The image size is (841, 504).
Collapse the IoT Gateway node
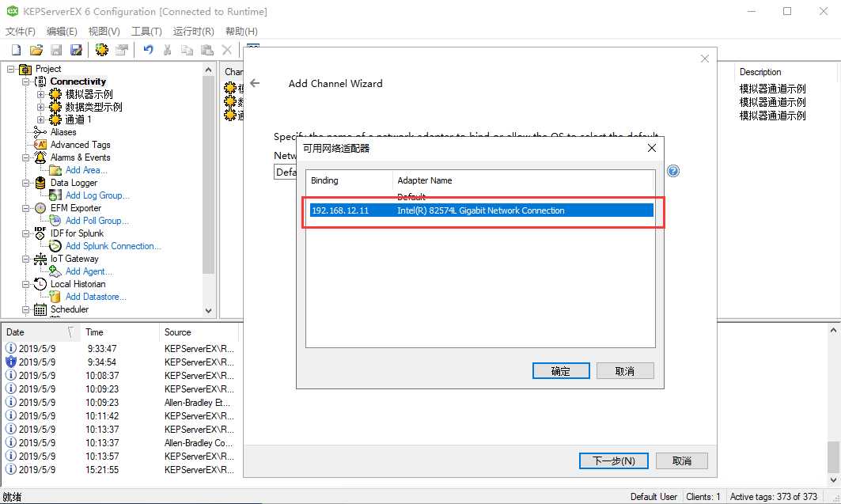pyautogui.click(x=25, y=259)
